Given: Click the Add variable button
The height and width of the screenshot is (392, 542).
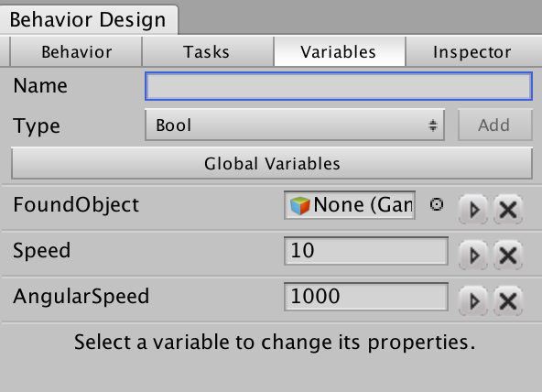Looking at the screenshot, I should pos(495,125).
